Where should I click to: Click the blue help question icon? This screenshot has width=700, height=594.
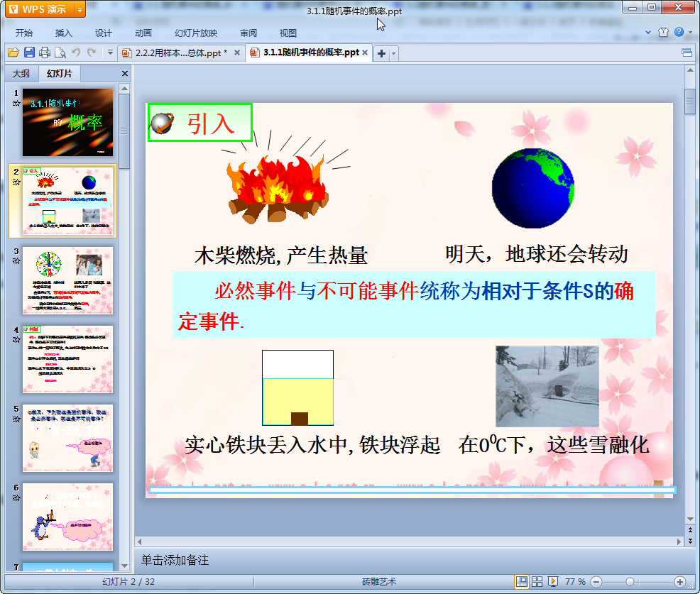[x=679, y=32]
